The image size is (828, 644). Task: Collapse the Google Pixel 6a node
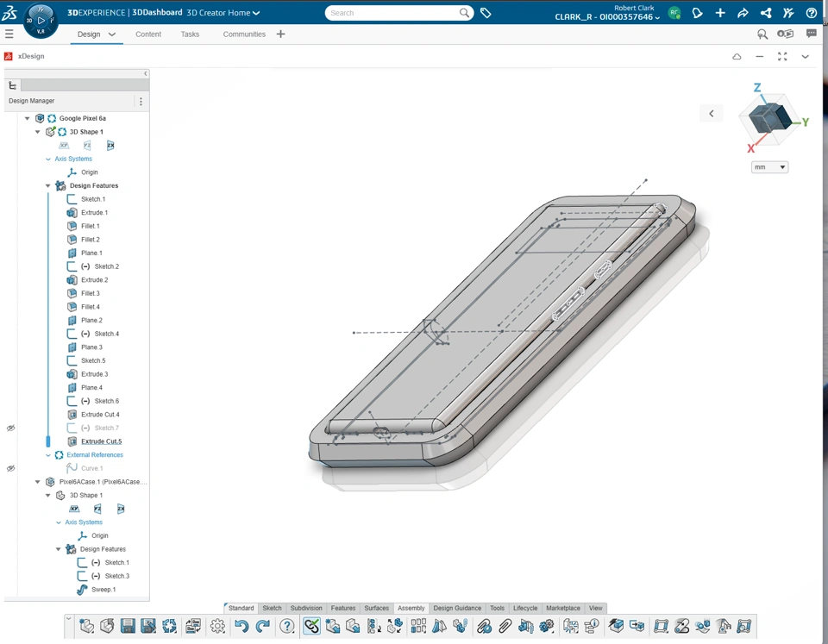click(x=28, y=118)
